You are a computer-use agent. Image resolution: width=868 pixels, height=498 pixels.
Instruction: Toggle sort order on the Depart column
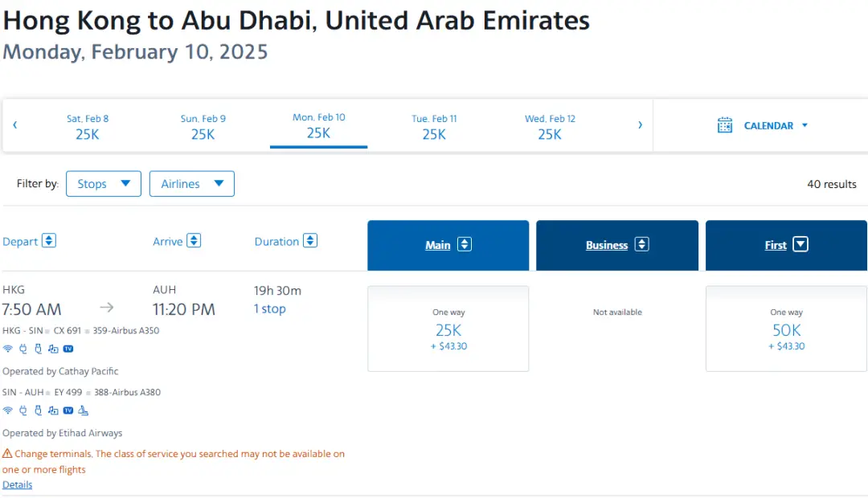49,241
